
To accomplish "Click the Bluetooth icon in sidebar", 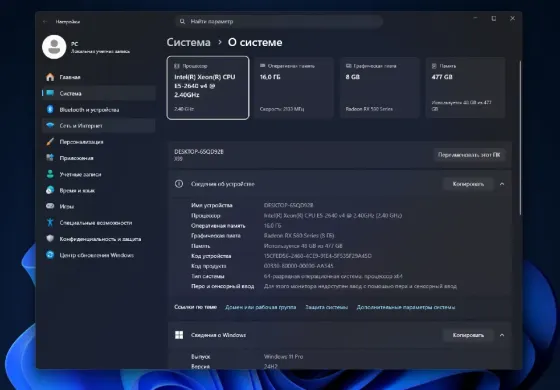I will pyautogui.click(x=50, y=109).
